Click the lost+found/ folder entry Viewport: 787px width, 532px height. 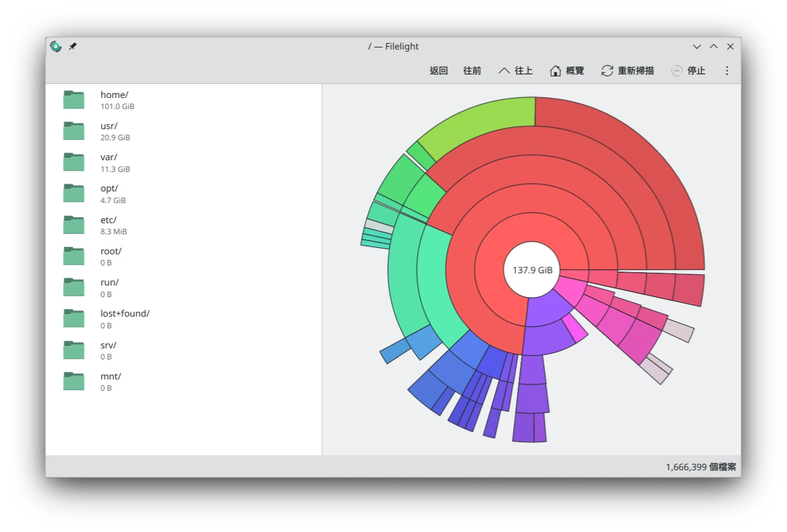(125, 318)
